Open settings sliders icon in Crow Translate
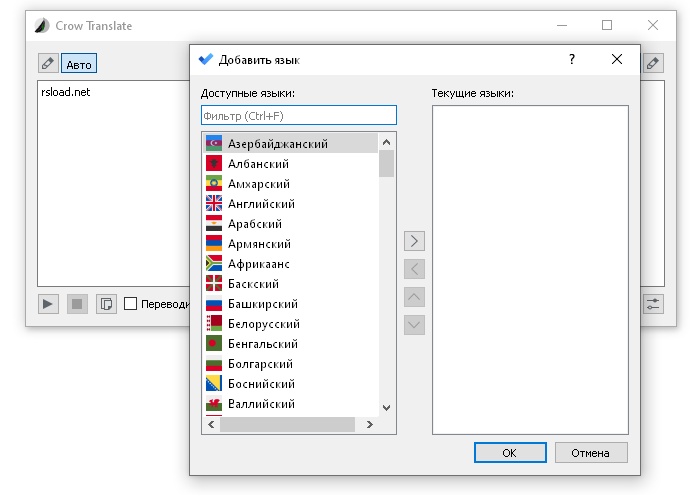The width and height of the screenshot is (696, 495). pyautogui.click(x=653, y=304)
